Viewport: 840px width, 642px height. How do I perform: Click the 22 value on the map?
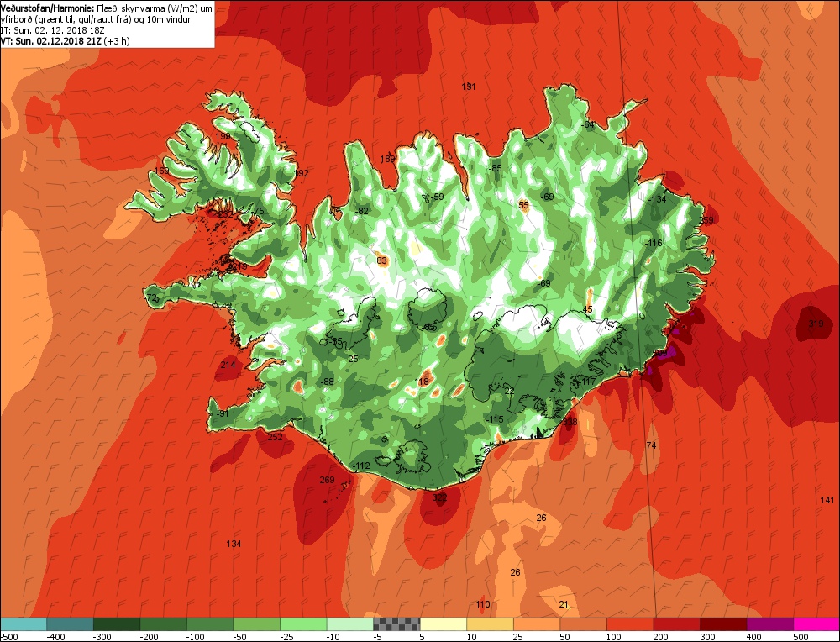pos(510,392)
